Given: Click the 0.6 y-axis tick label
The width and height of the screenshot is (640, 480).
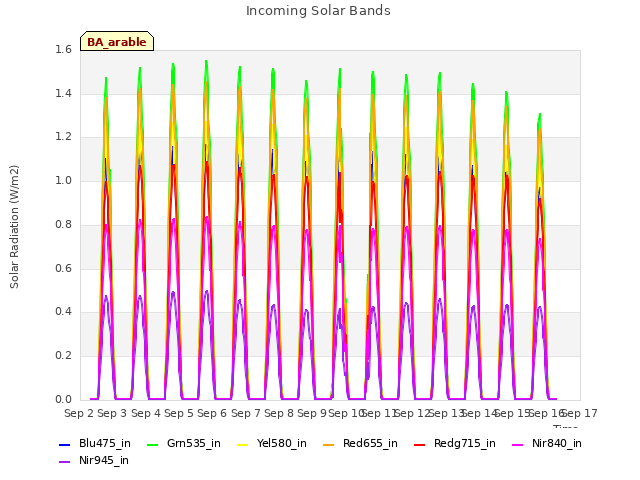Looking at the screenshot, I should (63, 268).
